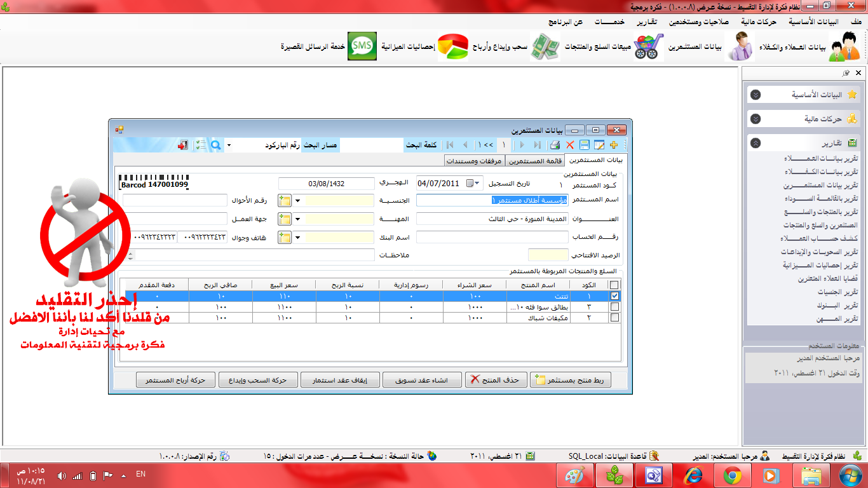Viewport: 868px width, 488px height.
Task: Click the yellow plus add-record icon
Action: click(613, 145)
